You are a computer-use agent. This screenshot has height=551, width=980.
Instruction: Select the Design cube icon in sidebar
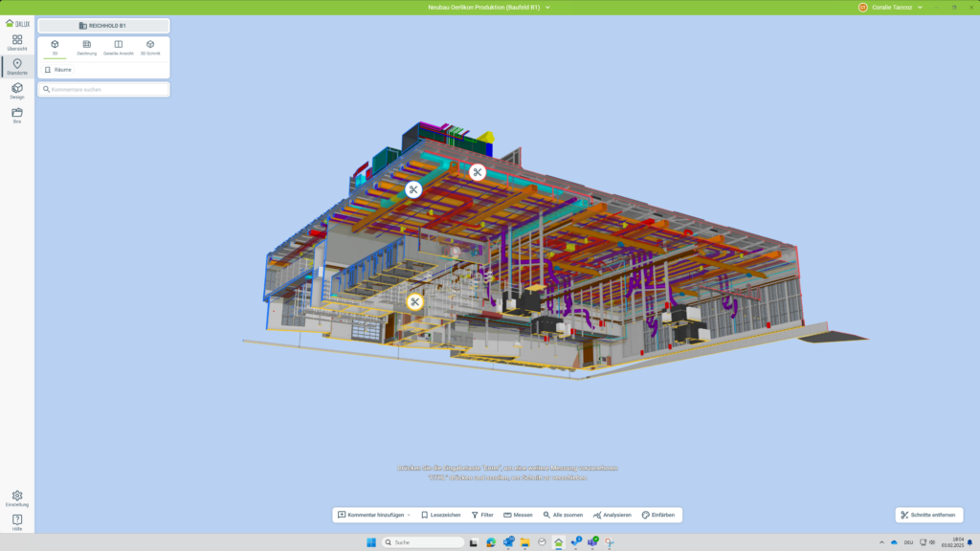click(17, 91)
